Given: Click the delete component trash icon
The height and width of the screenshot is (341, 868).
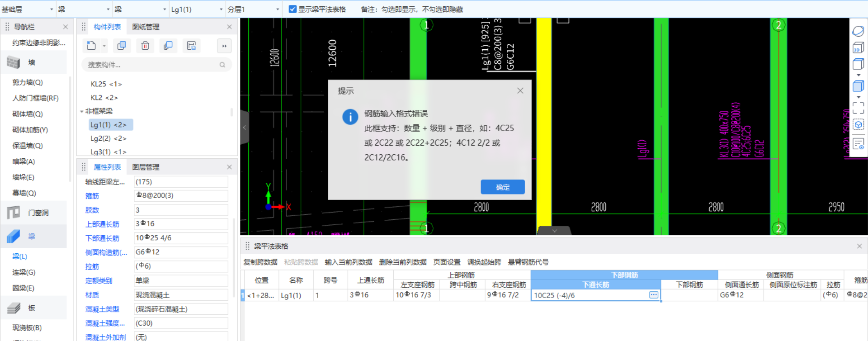Looking at the screenshot, I should [145, 46].
